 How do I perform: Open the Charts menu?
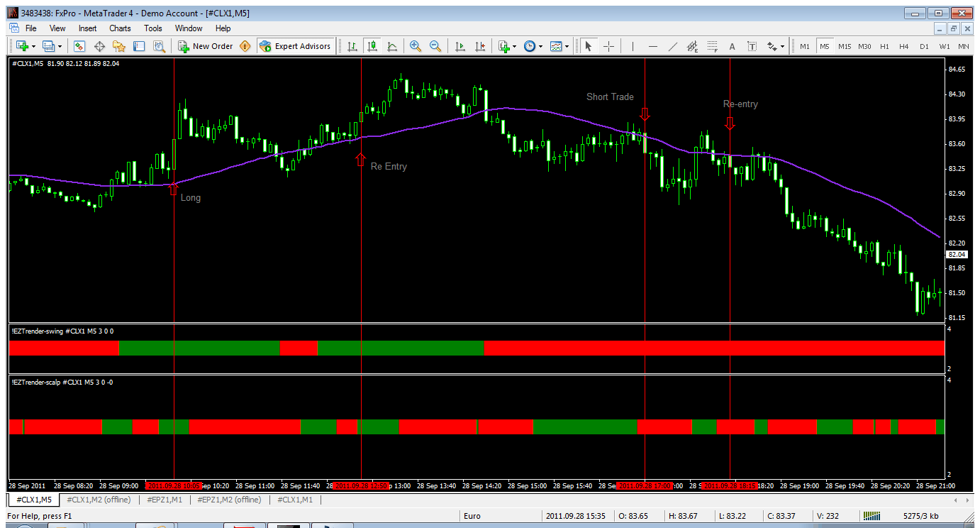pyautogui.click(x=120, y=28)
